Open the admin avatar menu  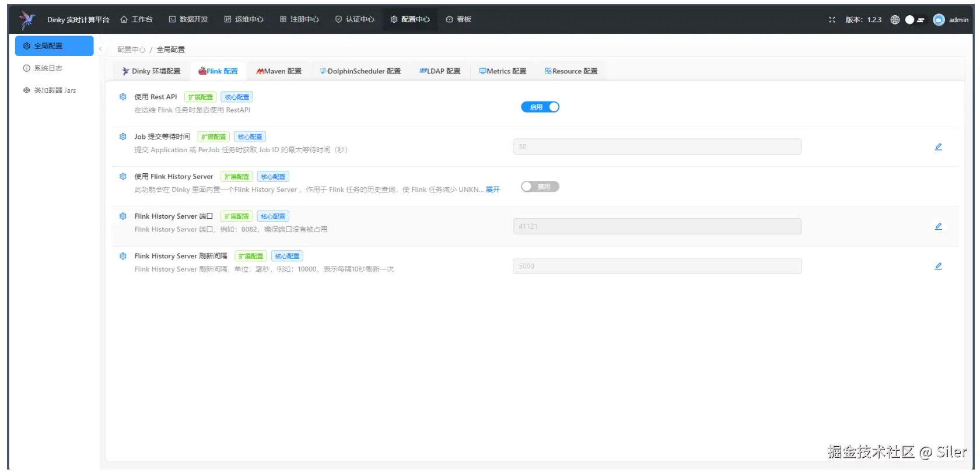(939, 20)
